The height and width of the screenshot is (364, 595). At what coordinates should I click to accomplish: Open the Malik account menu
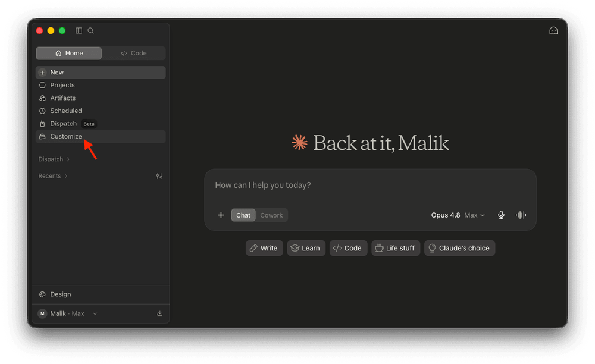(68, 313)
